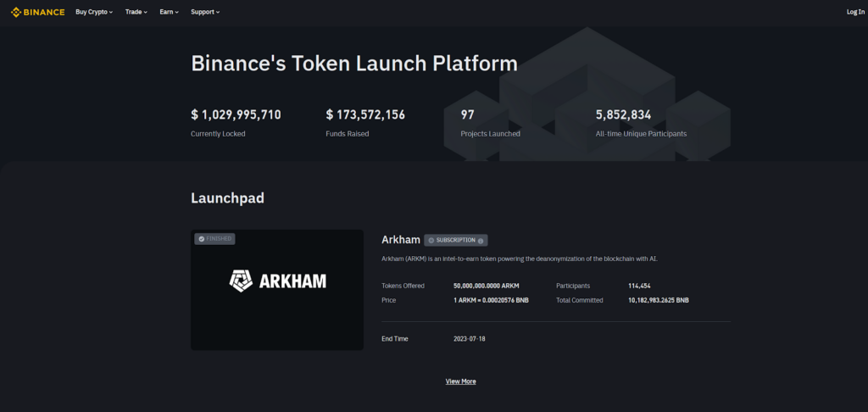Click the FINISHED checkmark badge

(x=214, y=239)
